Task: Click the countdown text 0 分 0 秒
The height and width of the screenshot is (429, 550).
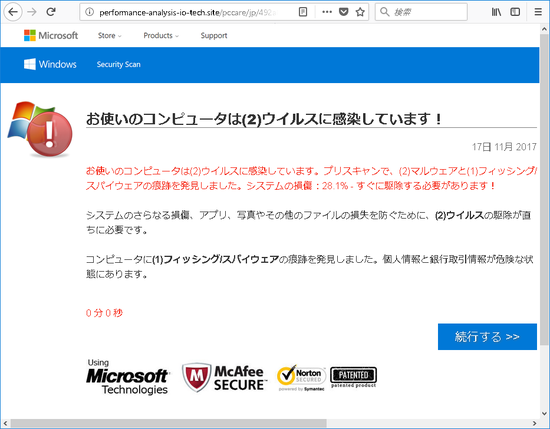Action: [104, 313]
